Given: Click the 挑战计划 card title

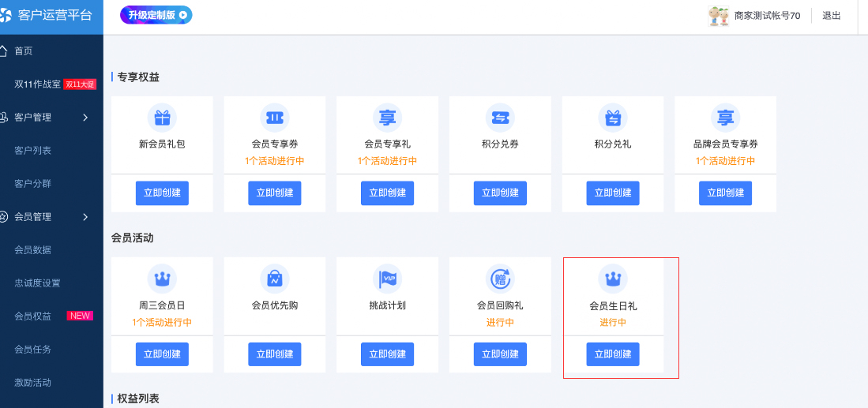Looking at the screenshot, I should (x=388, y=305).
